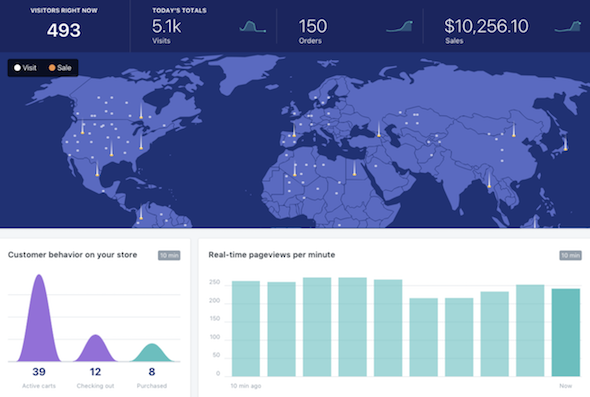Click the Orders sparkline chart icon

pyautogui.click(x=400, y=26)
